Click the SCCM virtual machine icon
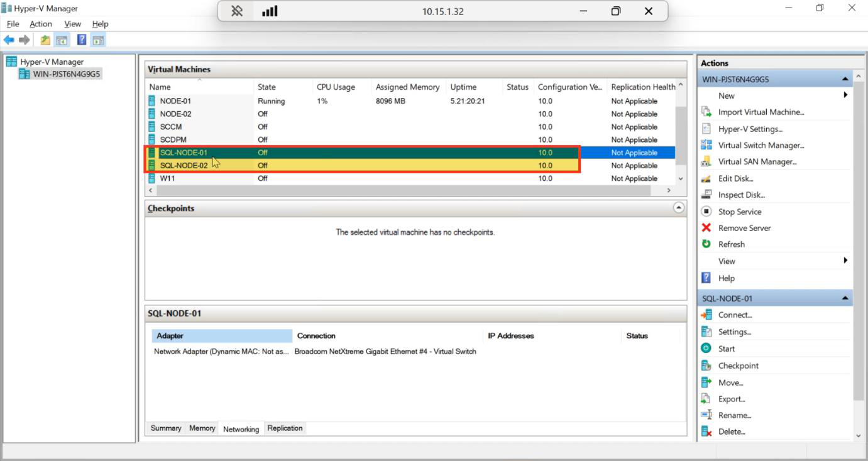This screenshot has width=868, height=461. point(152,127)
